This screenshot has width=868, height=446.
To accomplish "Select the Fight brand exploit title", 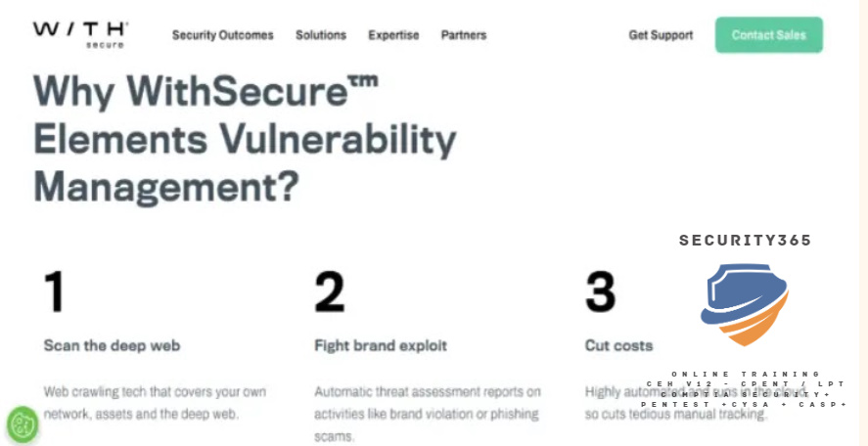I will pos(381,345).
